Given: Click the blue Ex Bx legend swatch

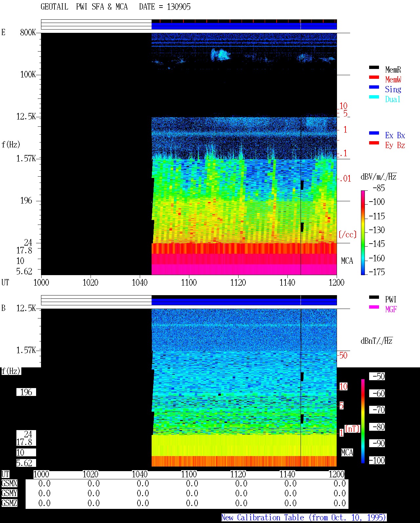Looking at the screenshot, I should [374, 133].
